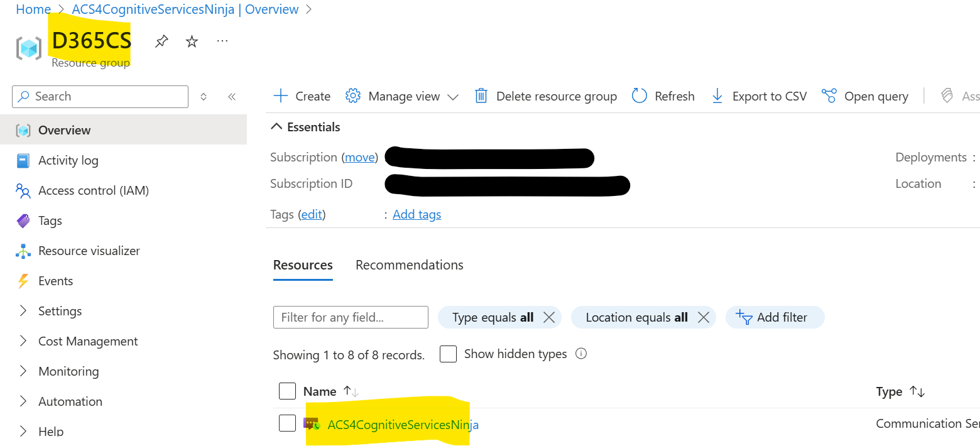Screen dimensions: 980x446
Task: Open the more options ellipsis menu
Action: (222, 41)
